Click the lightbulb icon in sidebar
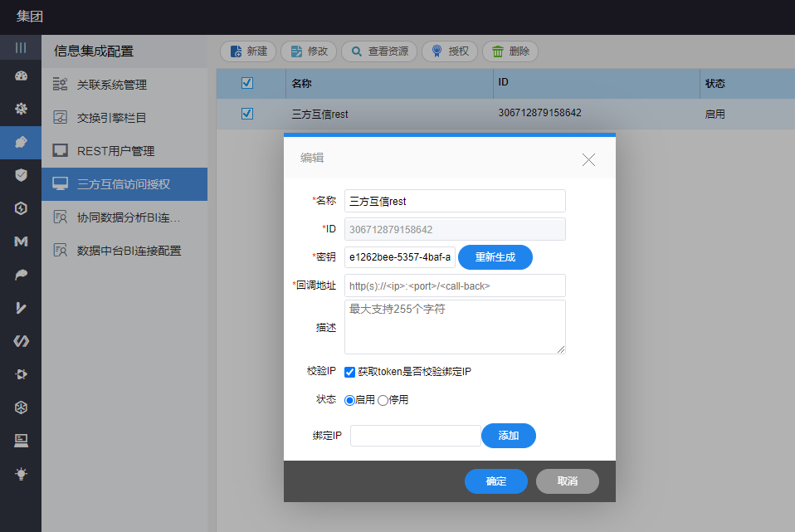The width and height of the screenshot is (795, 532). click(21, 474)
